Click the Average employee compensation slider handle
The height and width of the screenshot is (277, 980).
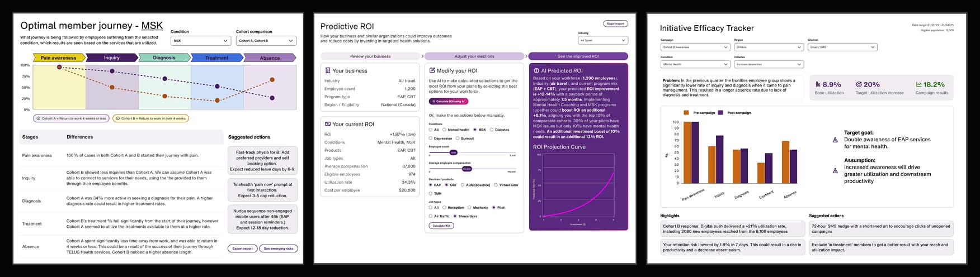coord(467,169)
